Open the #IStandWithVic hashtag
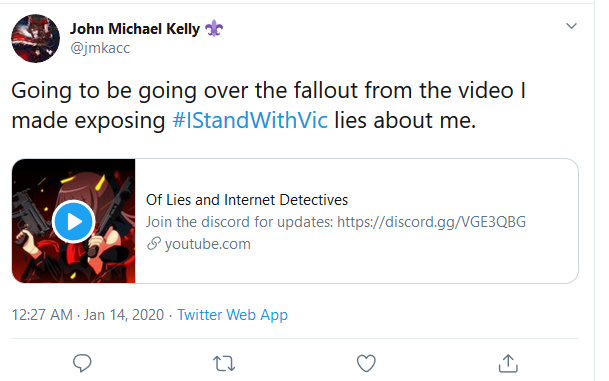Viewport: 609px width, 381px height. 250,120
